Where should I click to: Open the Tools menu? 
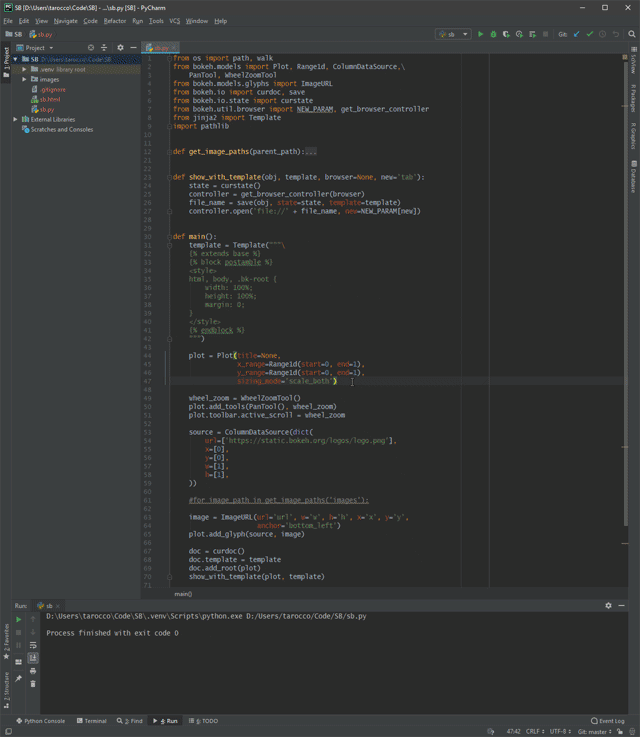156,21
